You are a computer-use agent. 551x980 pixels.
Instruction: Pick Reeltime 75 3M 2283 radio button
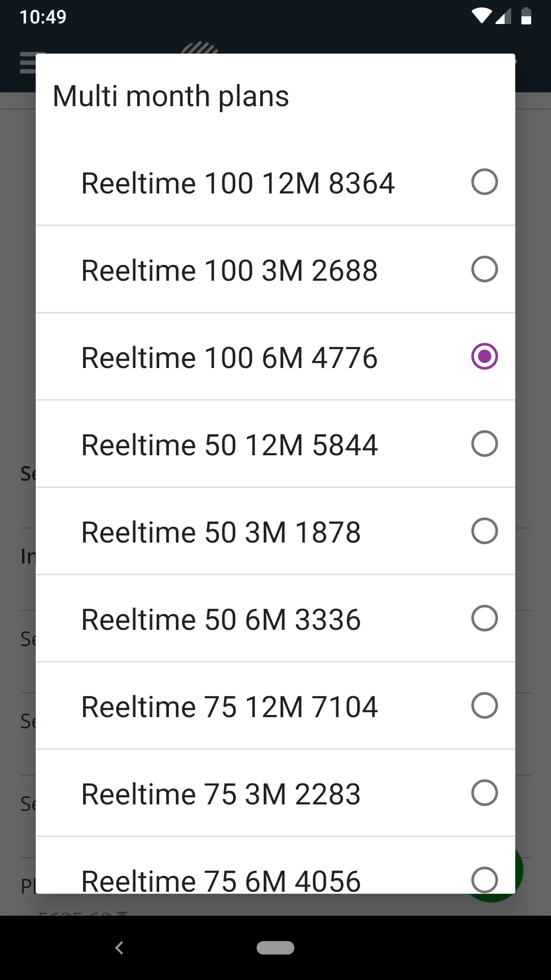pyautogui.click(x=484, y=793)
